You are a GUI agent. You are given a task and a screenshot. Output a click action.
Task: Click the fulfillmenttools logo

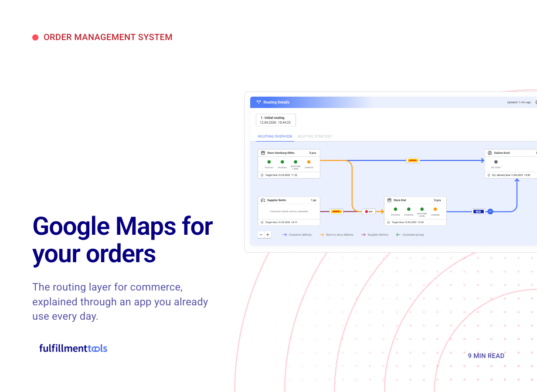point(73,348)
